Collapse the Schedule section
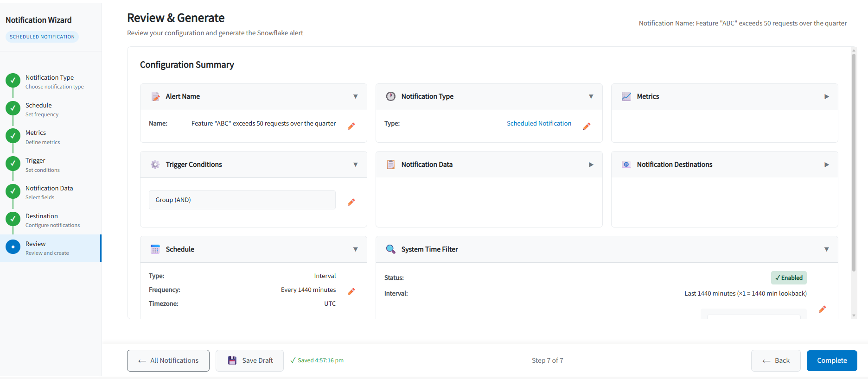Screen dimensions: 868x379 pos(356,249)
